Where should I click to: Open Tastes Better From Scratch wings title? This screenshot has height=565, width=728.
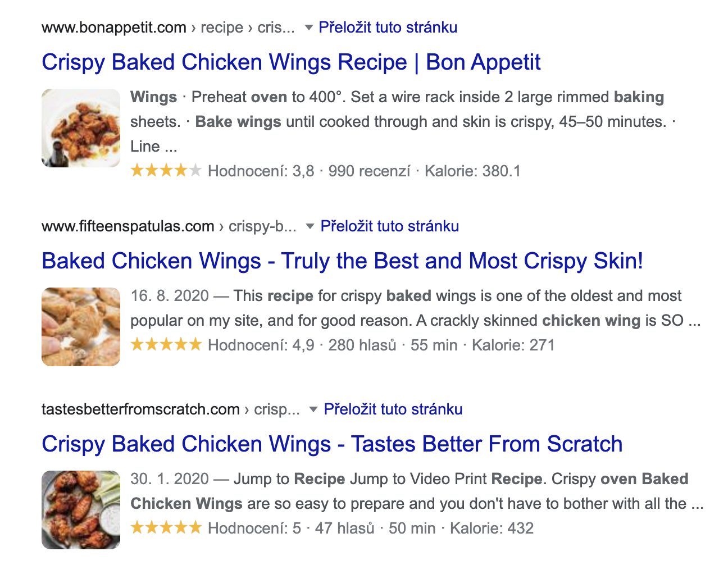(x=332, y=444)
